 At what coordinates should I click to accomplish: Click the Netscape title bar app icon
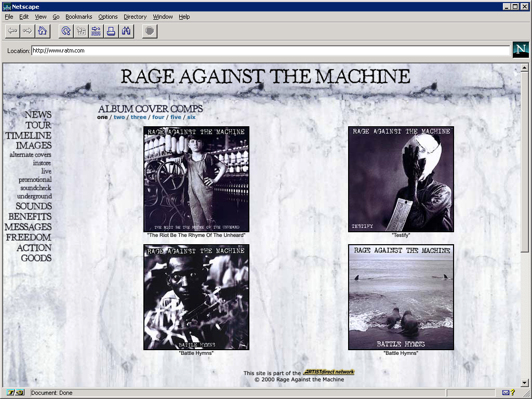pyautogui.click(x=6, y=6)
